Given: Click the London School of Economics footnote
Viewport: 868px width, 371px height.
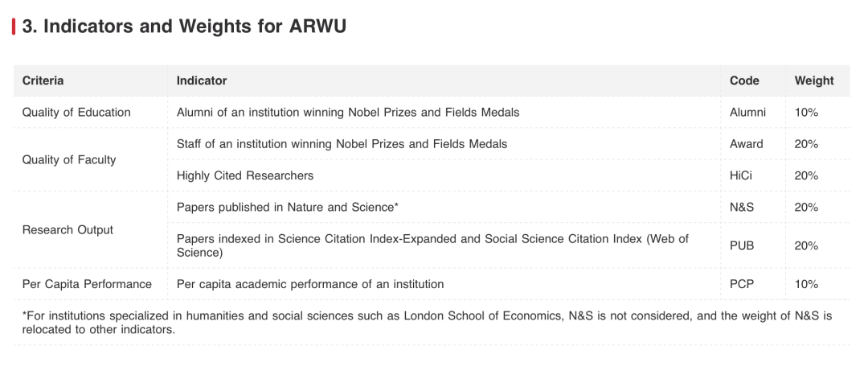Looking at the screenshot, I should point(427,322).
